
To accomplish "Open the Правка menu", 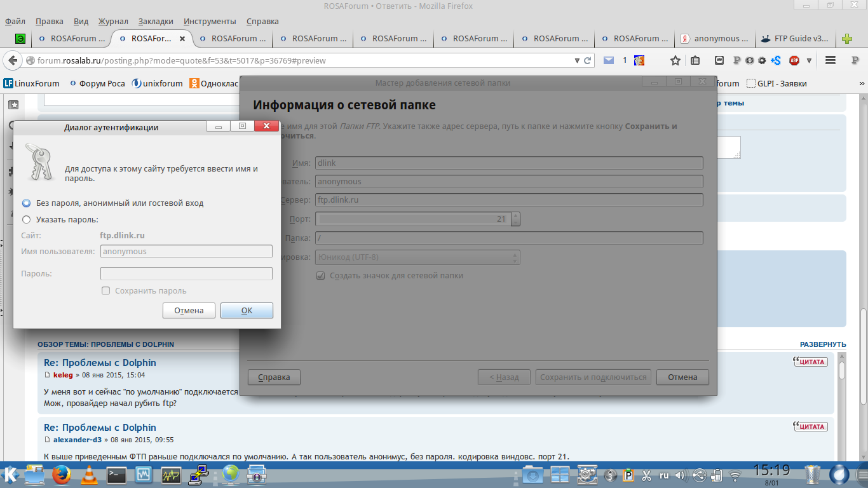I will tap(50, 21).
